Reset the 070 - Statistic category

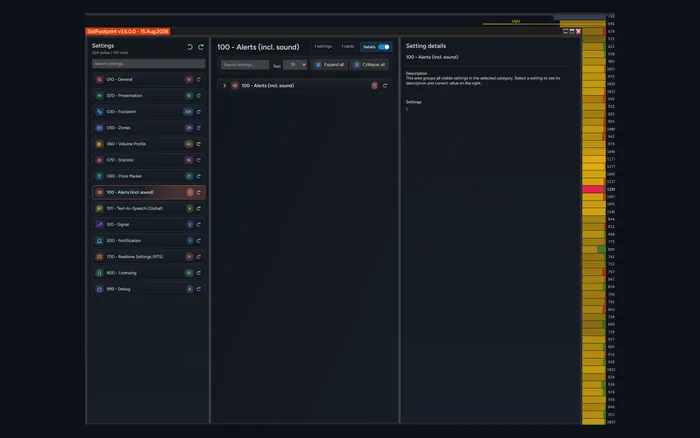[199, 160]
